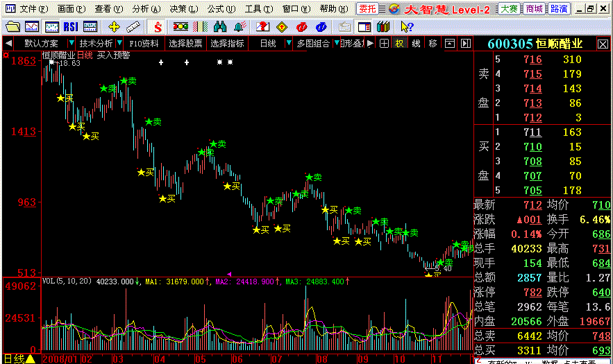Click the arrow question mark help icon
This screenshot has width=613, height=364.
click(x=407, y=26)
